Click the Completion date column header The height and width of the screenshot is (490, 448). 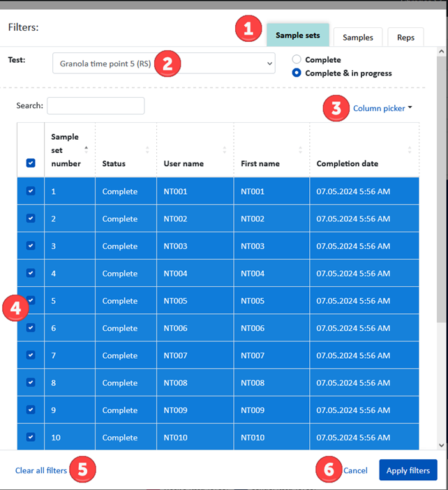364,150
